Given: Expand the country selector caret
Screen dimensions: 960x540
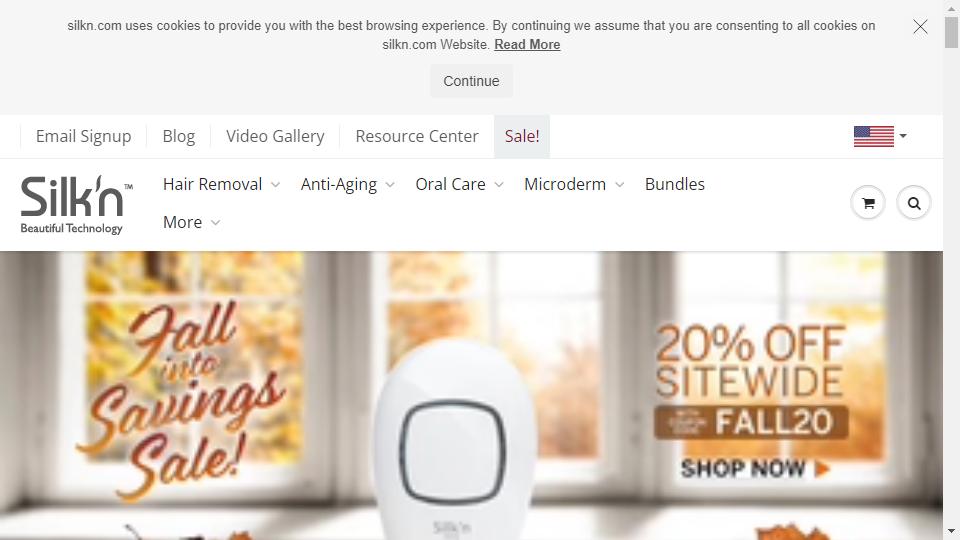Looking at the screenshot, I should pyautogui.click(x=903, y=136).
